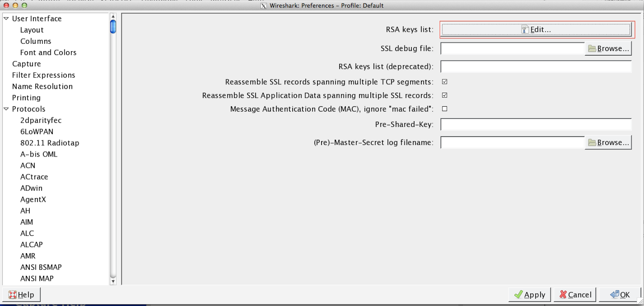Confirm preferences with OK

pyautogui.click(x=619, y=295)
